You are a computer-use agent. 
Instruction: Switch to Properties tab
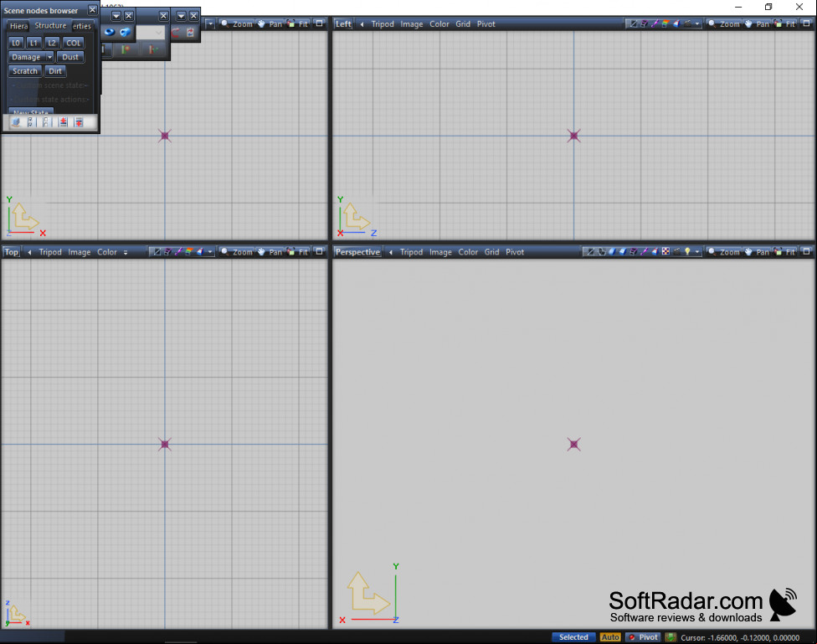point(82,26)
